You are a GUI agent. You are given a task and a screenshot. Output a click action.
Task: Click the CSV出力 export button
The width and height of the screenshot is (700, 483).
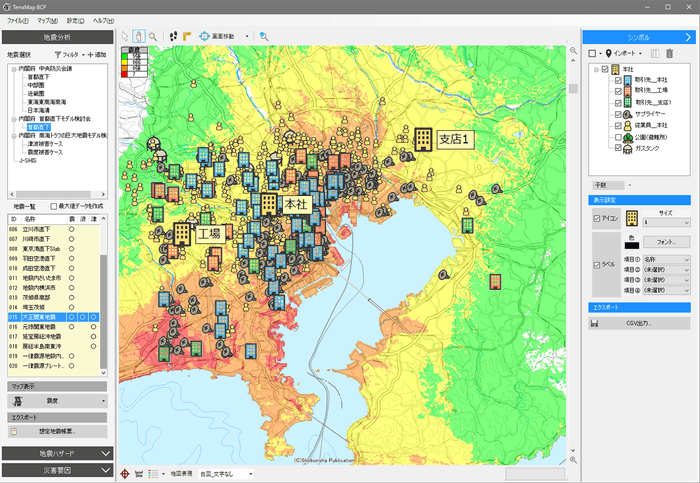[x=640, y=323]
